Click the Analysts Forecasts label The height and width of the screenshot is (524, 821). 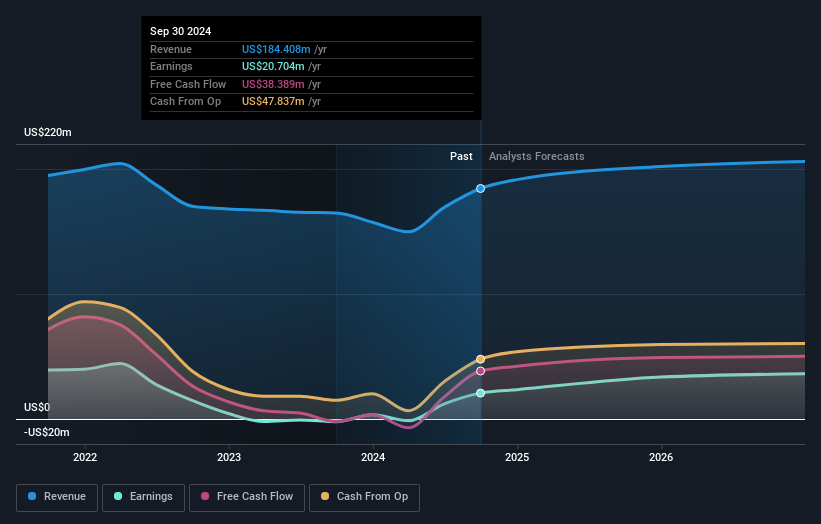537,156
